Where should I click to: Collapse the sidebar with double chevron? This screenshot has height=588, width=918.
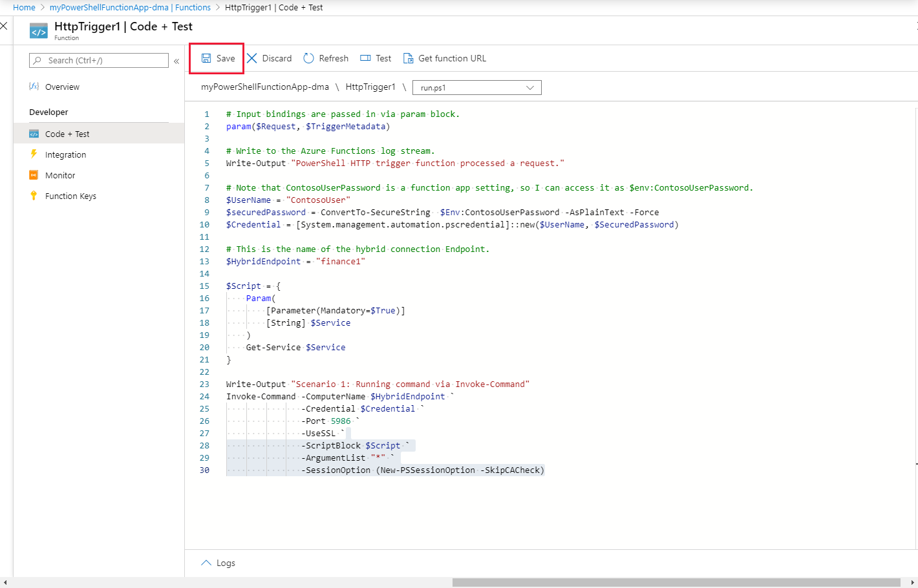click(x=176, y=61)
